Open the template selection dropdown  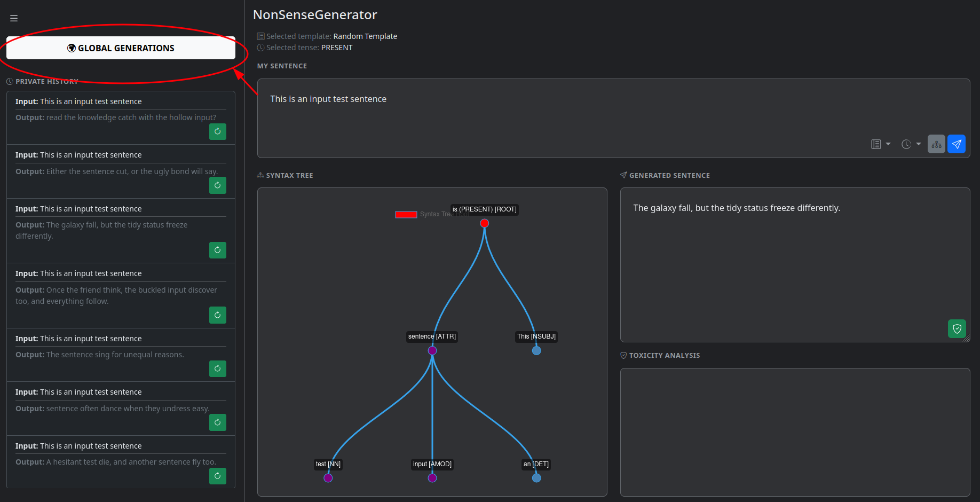(x=880, y=144)
